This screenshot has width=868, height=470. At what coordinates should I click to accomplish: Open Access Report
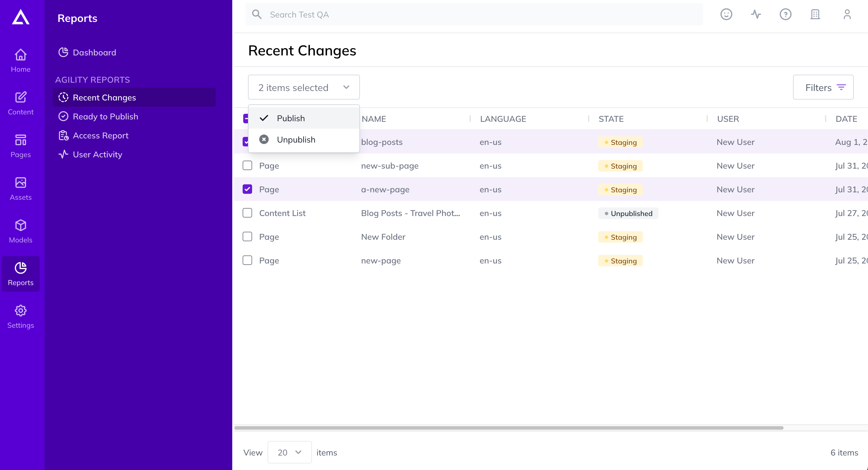(x=93, y=135)
